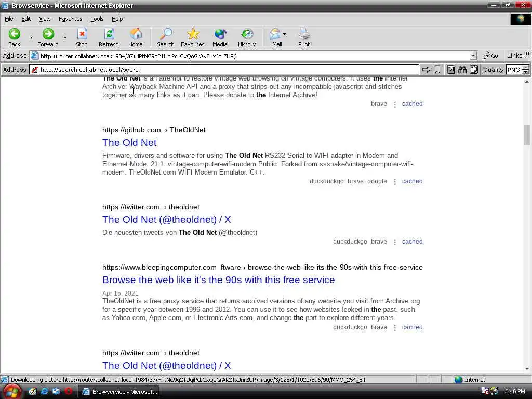Open cached version of GitHub result
Viewport: 532px width, 399px height.
point(412,181)
